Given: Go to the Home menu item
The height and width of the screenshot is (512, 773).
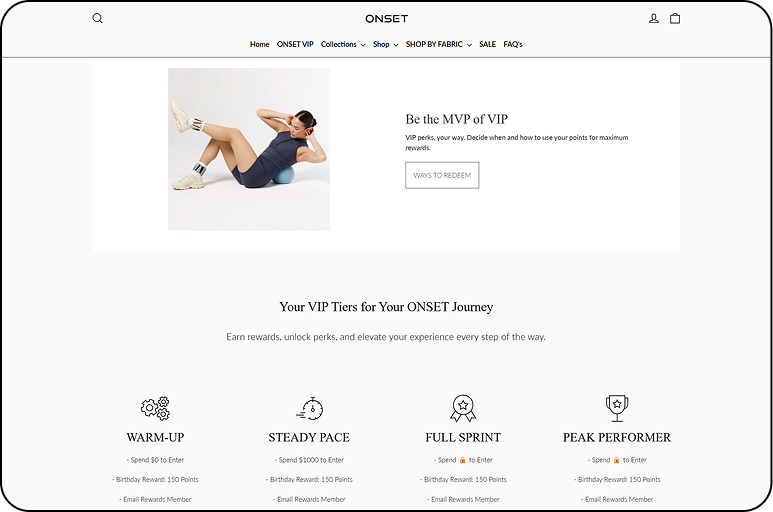Looking at the screenshot, I should (x=259, y=44).
